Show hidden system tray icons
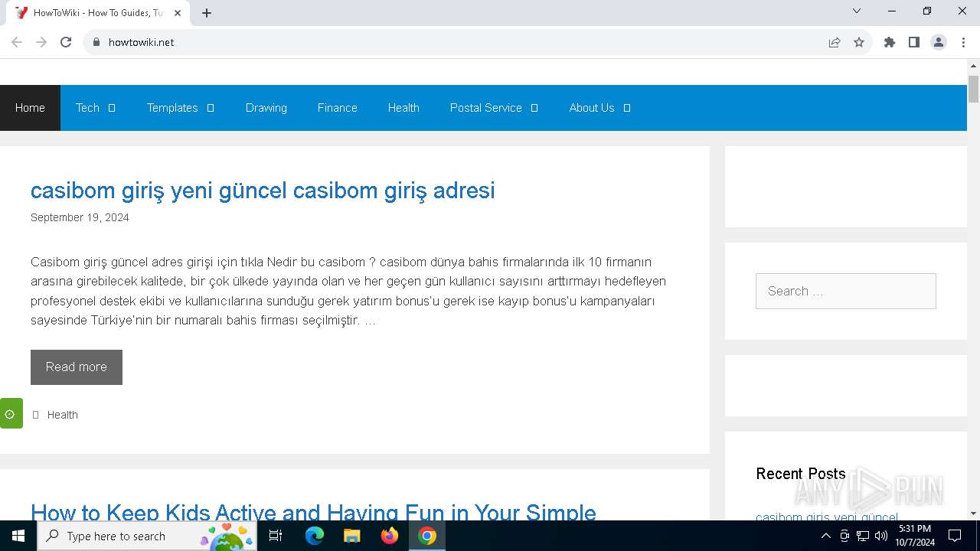The height and width of the screenshot is (551, 980). pyautogui.click(x=825, y=536)
